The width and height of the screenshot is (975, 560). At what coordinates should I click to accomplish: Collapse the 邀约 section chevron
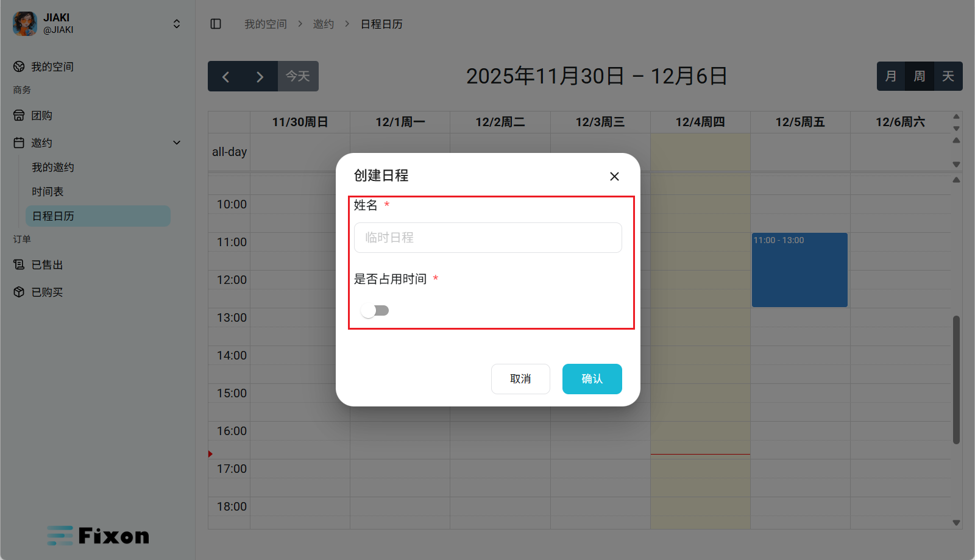pos(177,143)
